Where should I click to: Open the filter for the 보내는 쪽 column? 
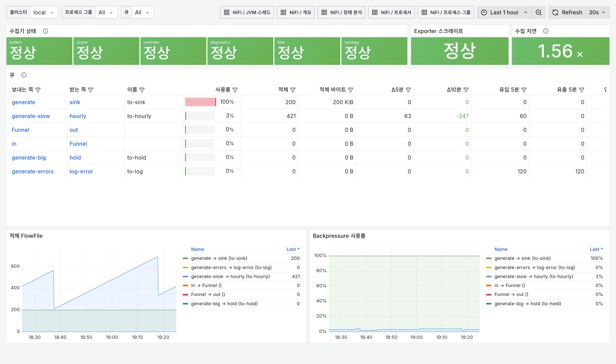[x=38, y=90]
